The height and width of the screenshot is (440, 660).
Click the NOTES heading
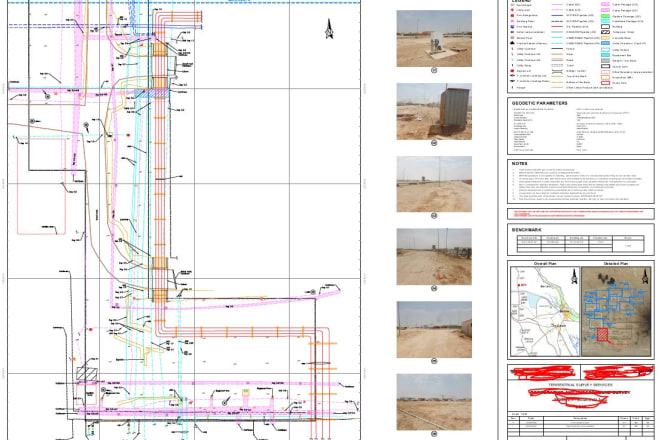pos(519,163)
